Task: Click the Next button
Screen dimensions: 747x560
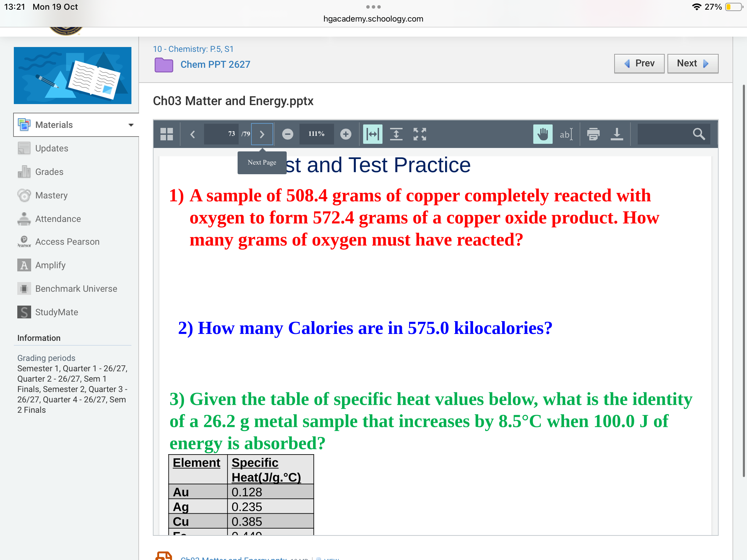Action: click(x=693, y=64)
